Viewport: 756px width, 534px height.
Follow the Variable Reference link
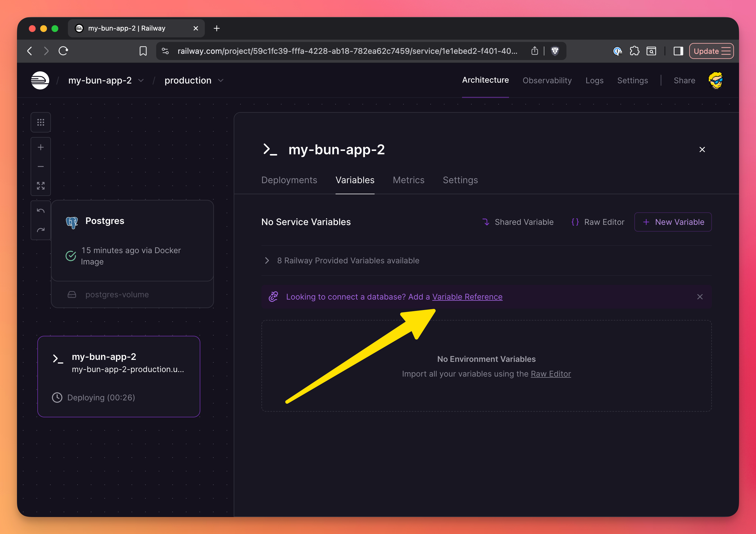(x=467, y=297)
